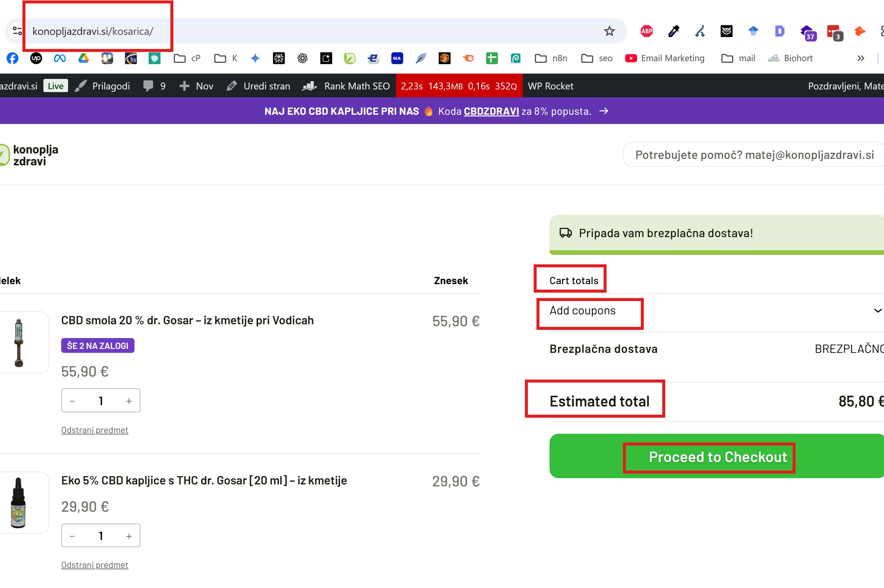The width and height of the screenshot is (884, 588).
Task: Click the address bar URL
Action: click(93, 31)
